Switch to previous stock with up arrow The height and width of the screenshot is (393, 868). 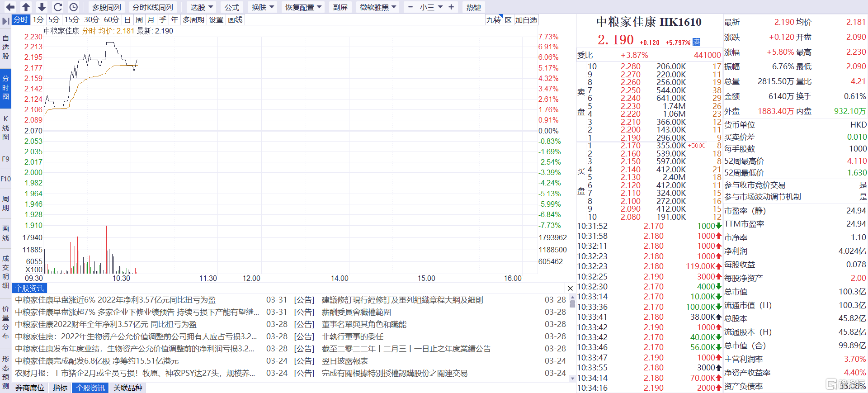point(26,7)
